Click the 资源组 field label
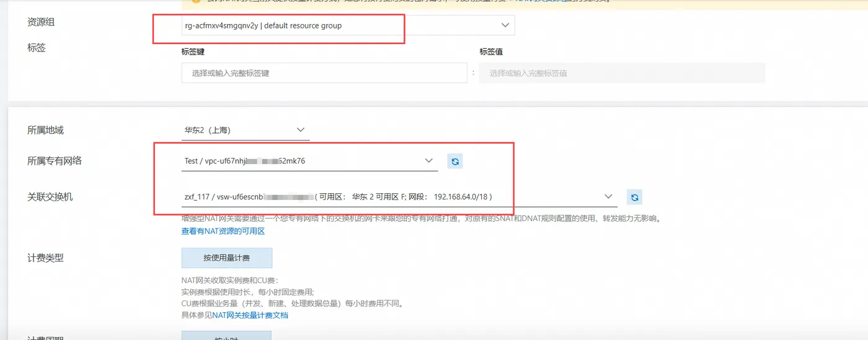868x340 pixels. pyautogui.click(x=41, y=22)
